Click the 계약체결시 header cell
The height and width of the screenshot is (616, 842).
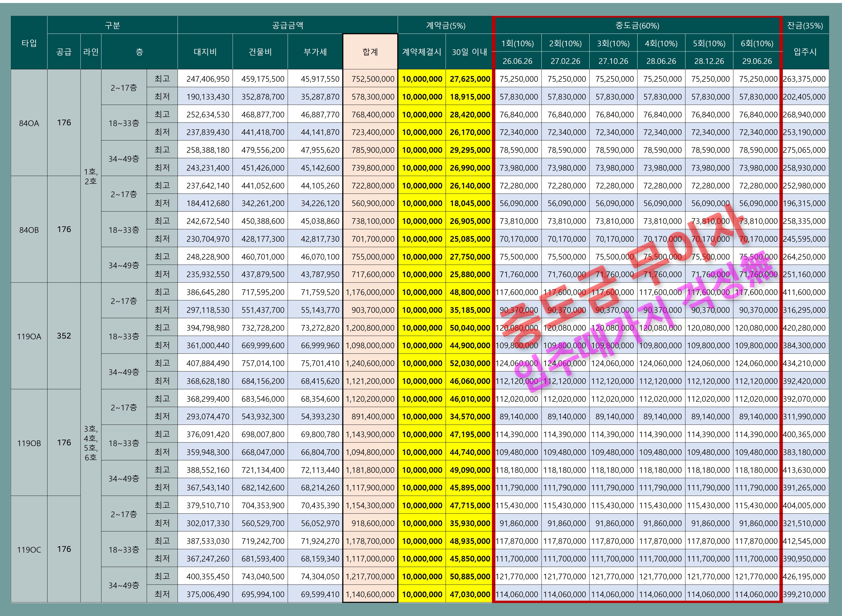coord(422,52)
